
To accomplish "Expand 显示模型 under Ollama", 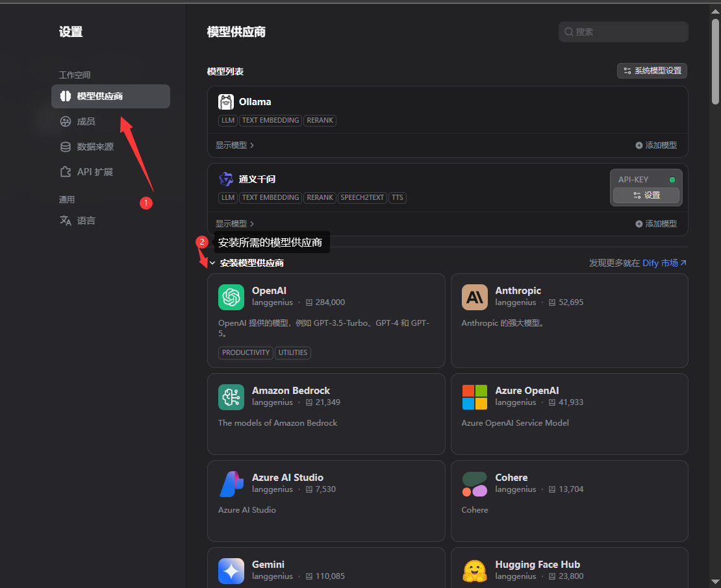I will tap(234, 145).
